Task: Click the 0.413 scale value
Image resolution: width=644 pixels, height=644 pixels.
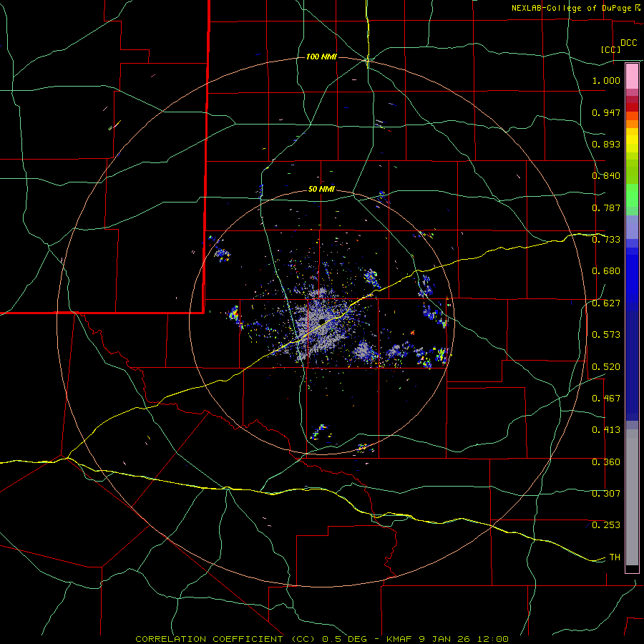Action: click(x=606, y=430)
